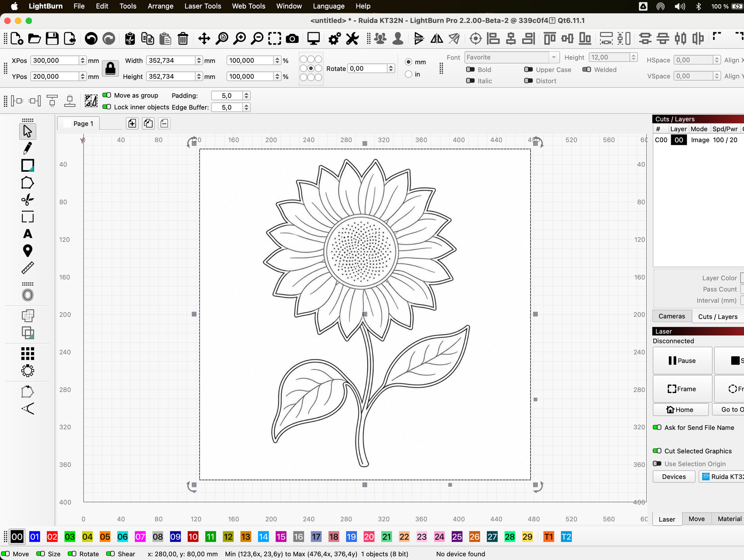Open Settings gears icon
Viewport: 744px width, 560px height.
point(334,38)
